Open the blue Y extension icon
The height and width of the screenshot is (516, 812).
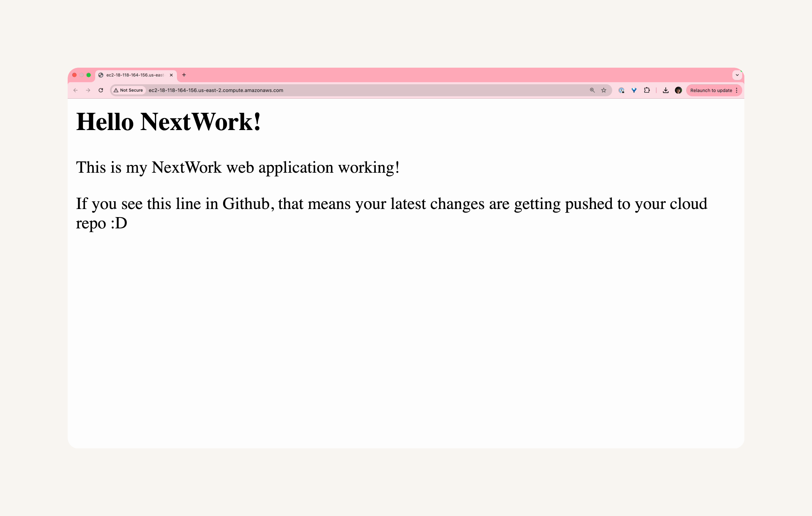(x=634, y=90)
